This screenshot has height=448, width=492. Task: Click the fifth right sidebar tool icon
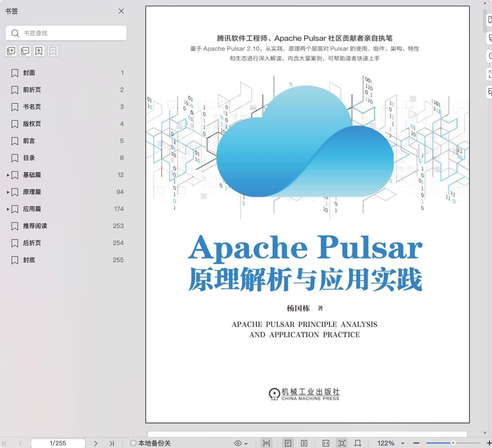tap(489, 92)
